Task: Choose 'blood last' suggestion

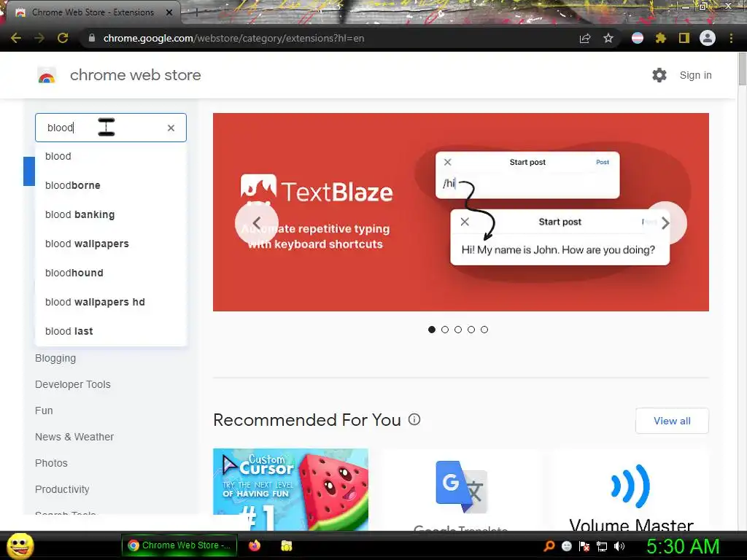Action: [x=111, y=331]
